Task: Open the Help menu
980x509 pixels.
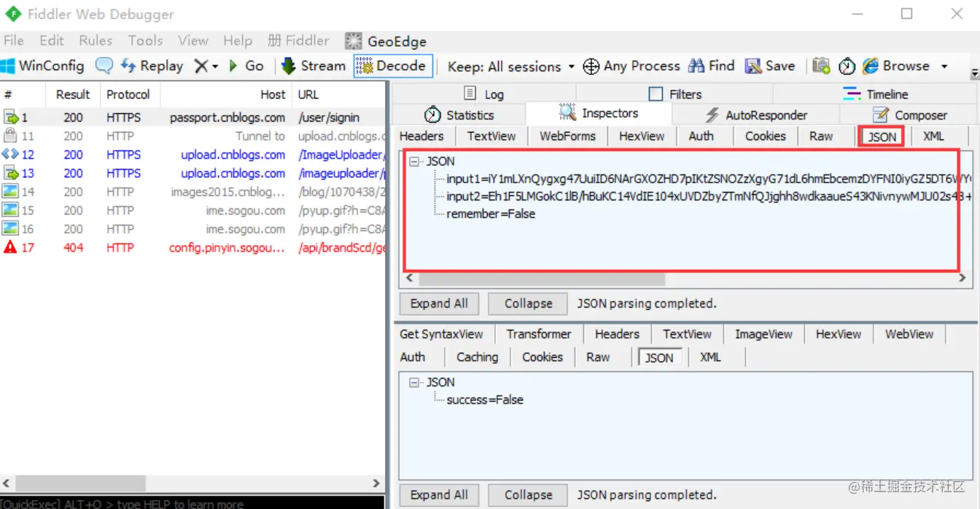Action: [238, 41]
